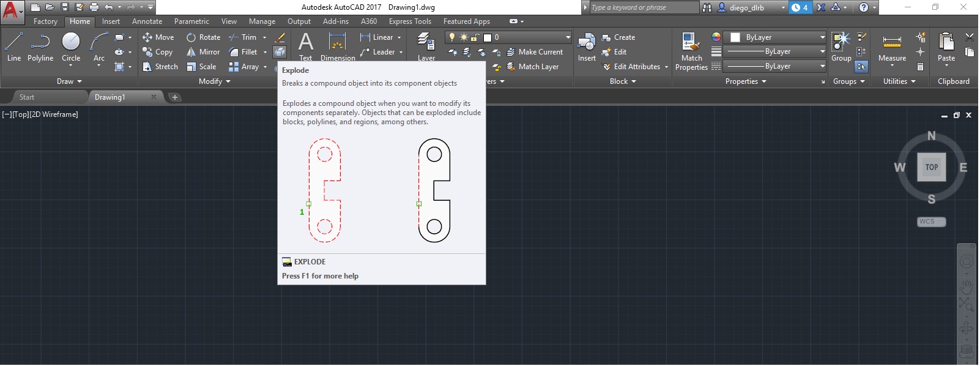Image resolution: width=980 pixels, height=366 pixels.
Task: Click the Rotate command
Action: (203, 37)
